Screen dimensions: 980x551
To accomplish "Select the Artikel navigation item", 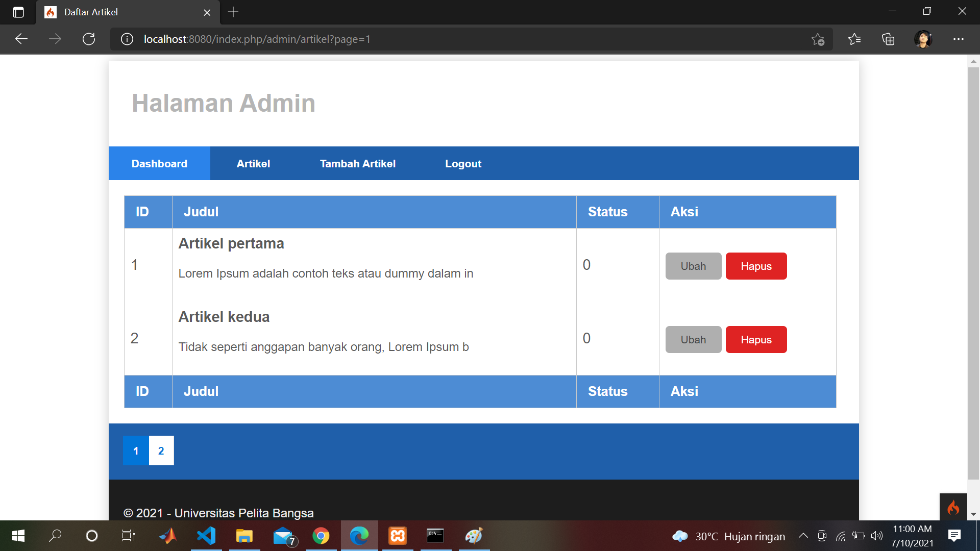I will point(253,163).
